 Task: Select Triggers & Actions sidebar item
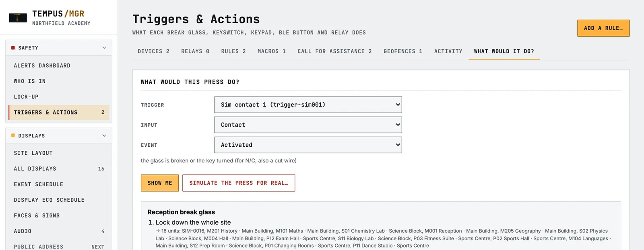59,113
